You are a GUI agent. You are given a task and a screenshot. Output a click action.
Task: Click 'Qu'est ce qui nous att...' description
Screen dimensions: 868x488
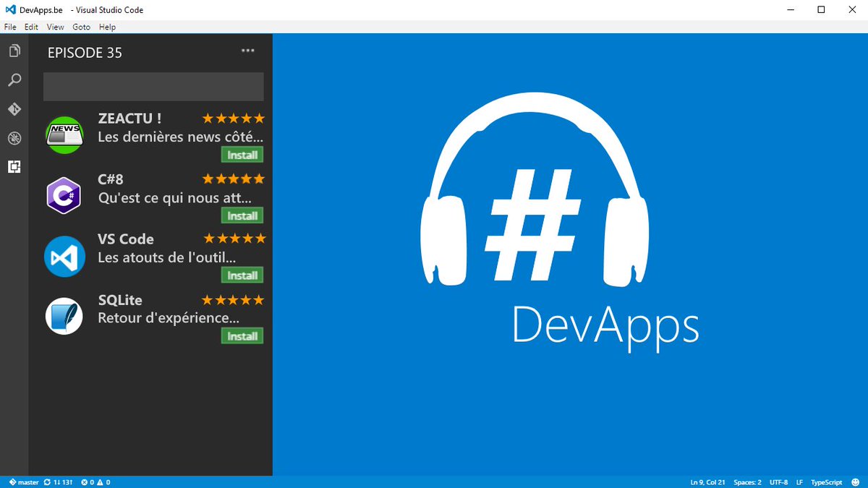(175, 197)
